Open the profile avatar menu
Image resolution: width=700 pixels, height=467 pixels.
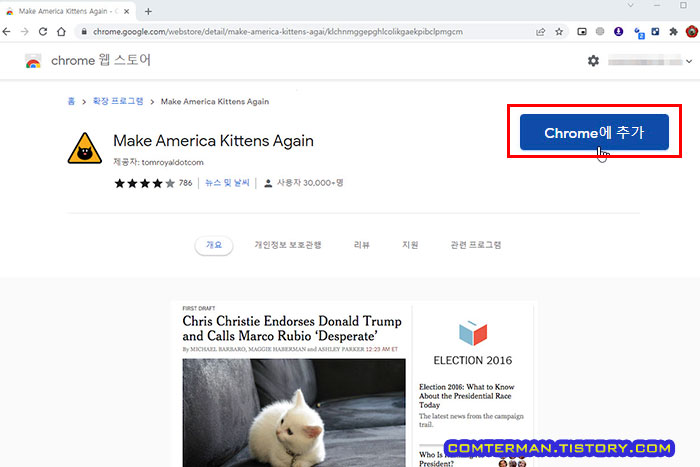pos(692,32)
